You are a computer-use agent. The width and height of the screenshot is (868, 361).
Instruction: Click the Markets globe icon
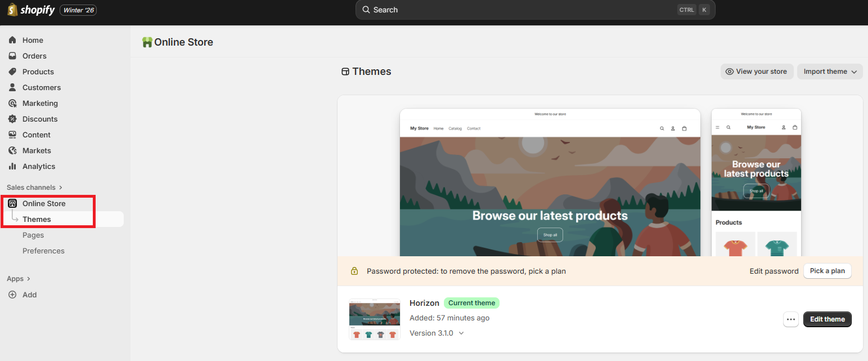coord(12,150)
